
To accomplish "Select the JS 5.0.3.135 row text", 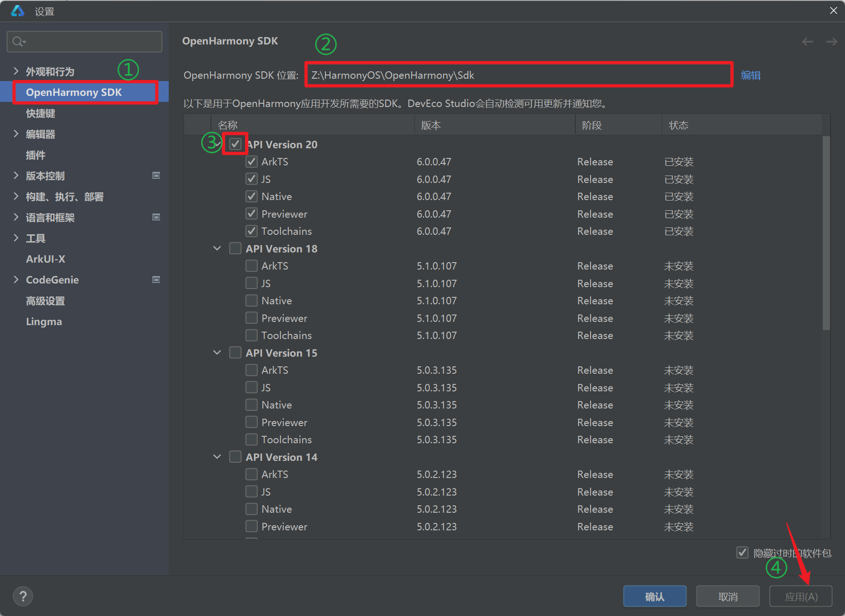I will 266,388.
